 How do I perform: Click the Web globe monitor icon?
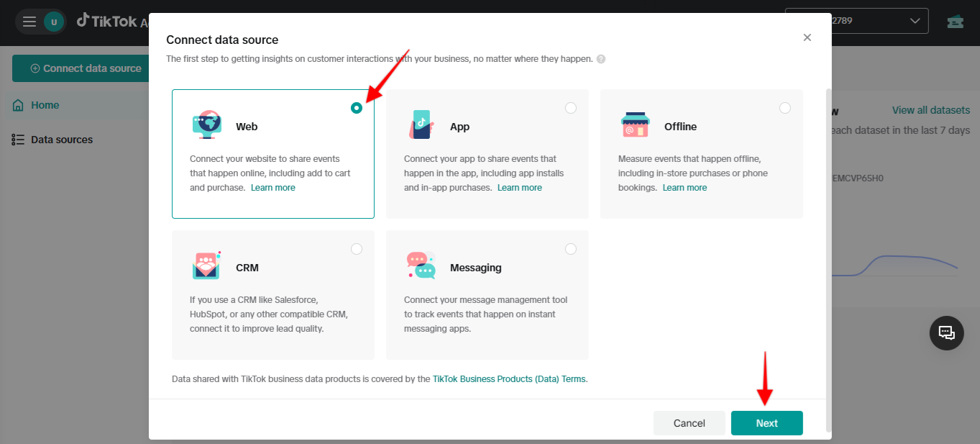206,124
